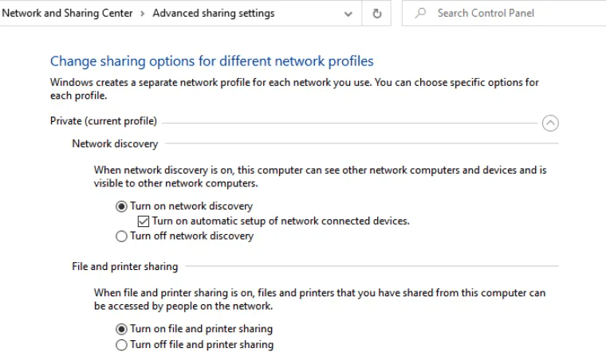Viewport: 606px width, 364px height.
Task: Toggle automatic setup of network connected devices
Action: [x=144, y=221]
